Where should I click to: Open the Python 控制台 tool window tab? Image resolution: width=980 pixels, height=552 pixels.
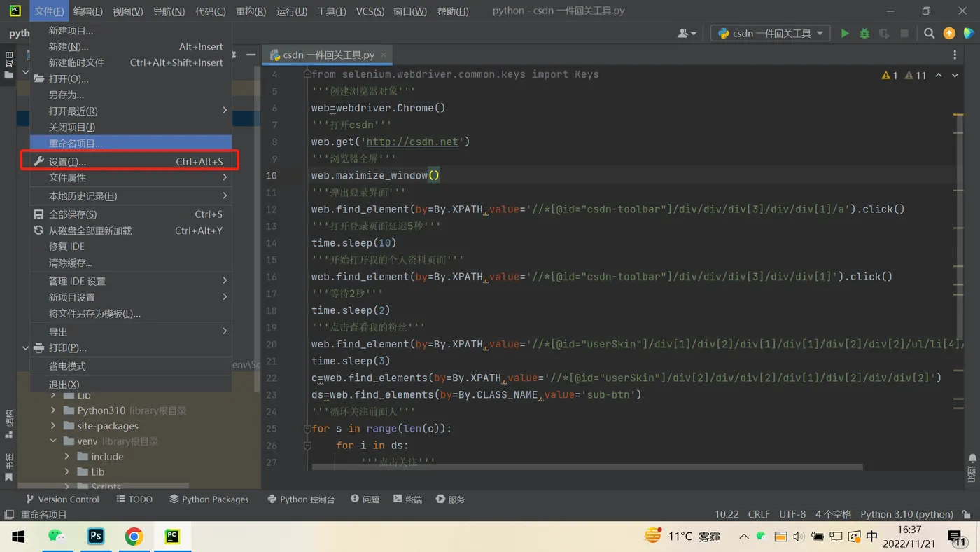[x=302, y=499]
